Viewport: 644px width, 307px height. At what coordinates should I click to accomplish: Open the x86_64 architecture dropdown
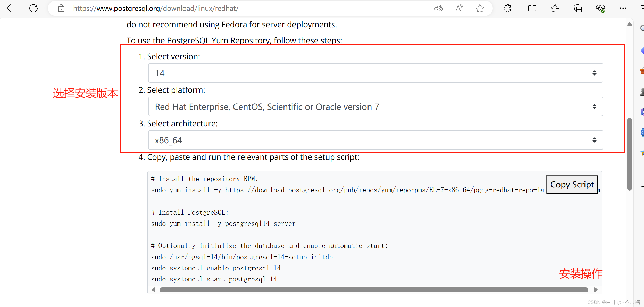point(375,140)
